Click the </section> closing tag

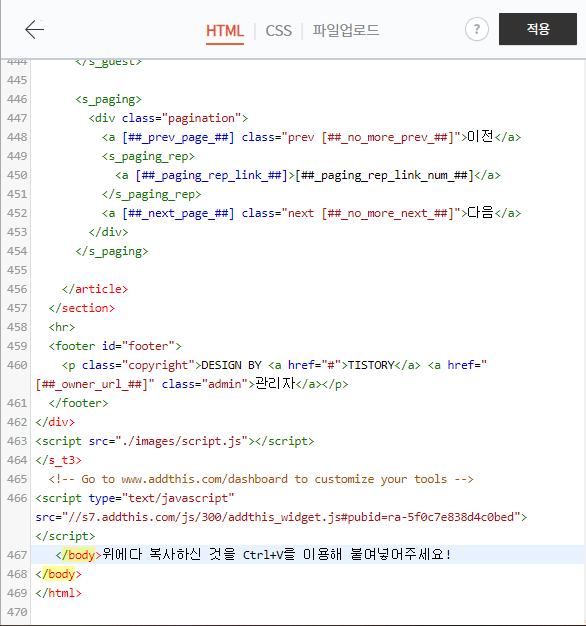81,308
